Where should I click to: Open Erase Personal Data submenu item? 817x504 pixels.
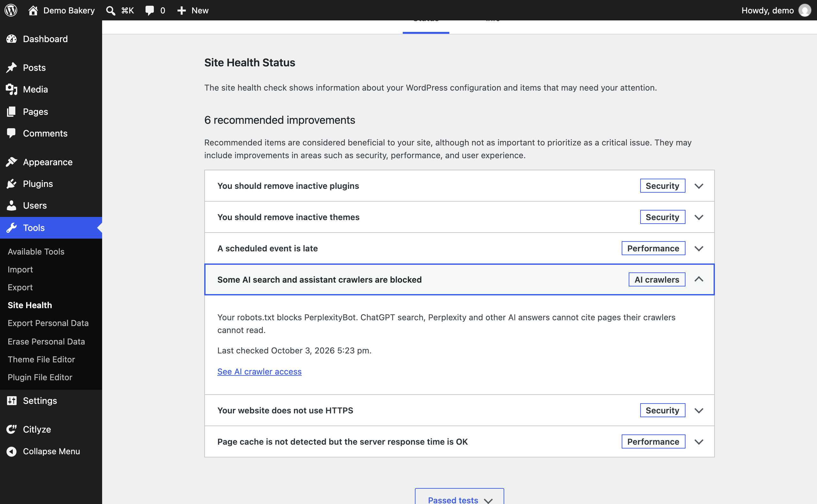coord(46,342)
